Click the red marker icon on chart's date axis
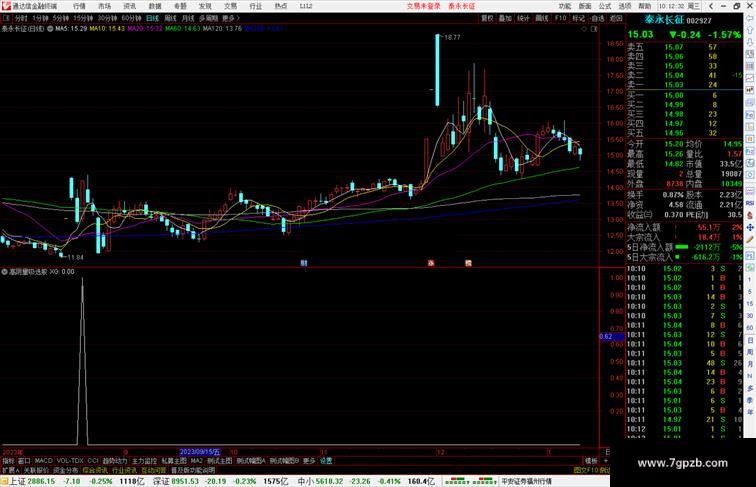This screenshot has height=487, width=756. click(x=431, y=263)
